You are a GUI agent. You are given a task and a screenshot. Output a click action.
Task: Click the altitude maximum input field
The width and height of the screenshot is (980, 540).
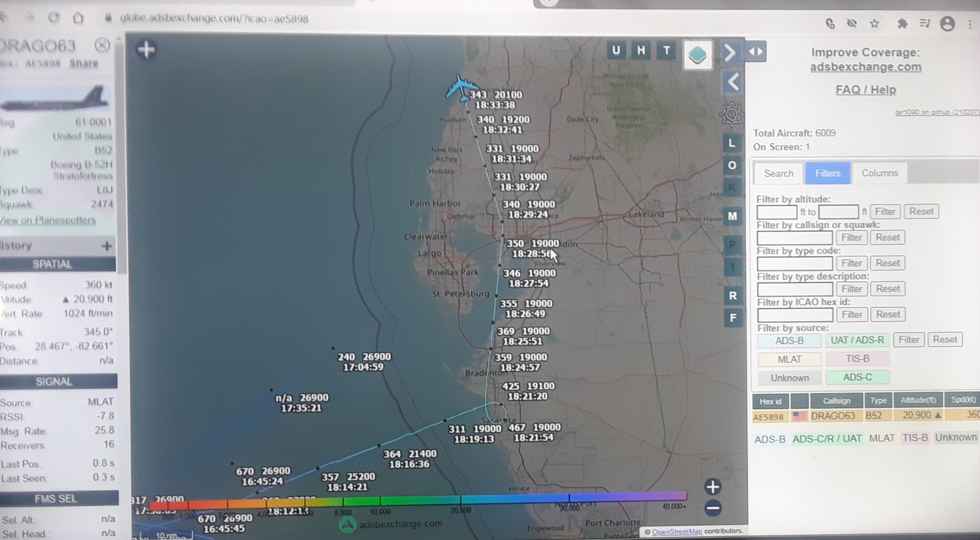pos(838,212)
